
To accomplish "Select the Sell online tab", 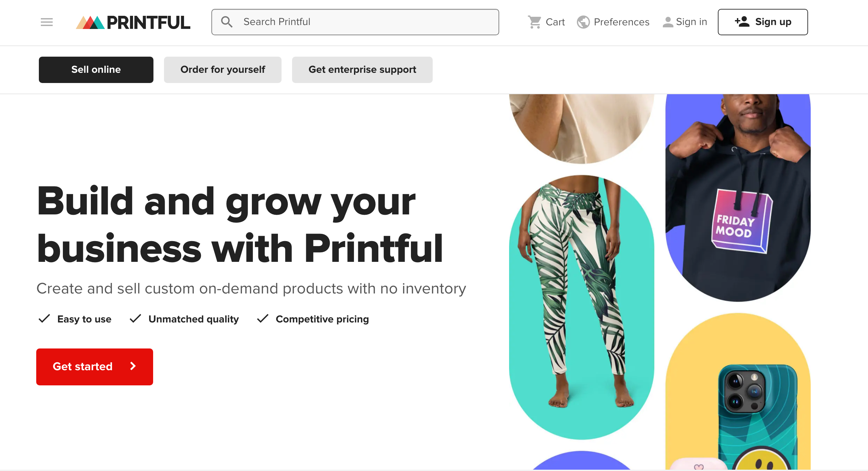I will point(96,69).
